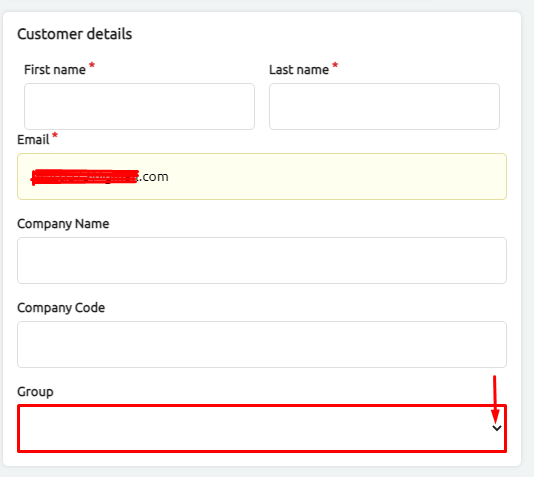Focus the First name input field
This screenshot has width=534, height=477.
[x=139, y=106]
